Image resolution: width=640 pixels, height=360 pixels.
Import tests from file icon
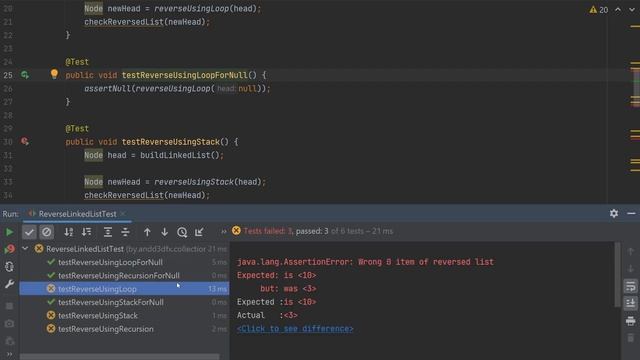199,232
